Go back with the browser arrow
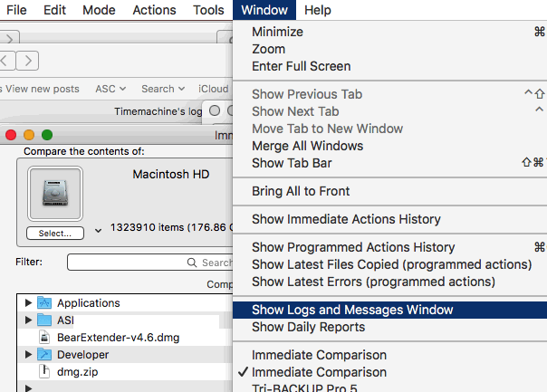The width and height of the screenshot is (547, 392). (x=7, y=61)
